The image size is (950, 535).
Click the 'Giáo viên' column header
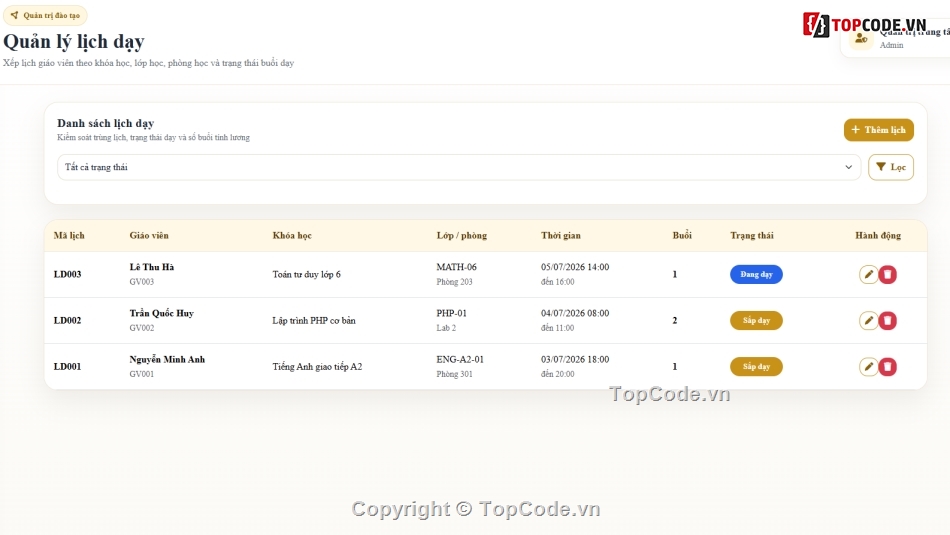tap(149, 236)
